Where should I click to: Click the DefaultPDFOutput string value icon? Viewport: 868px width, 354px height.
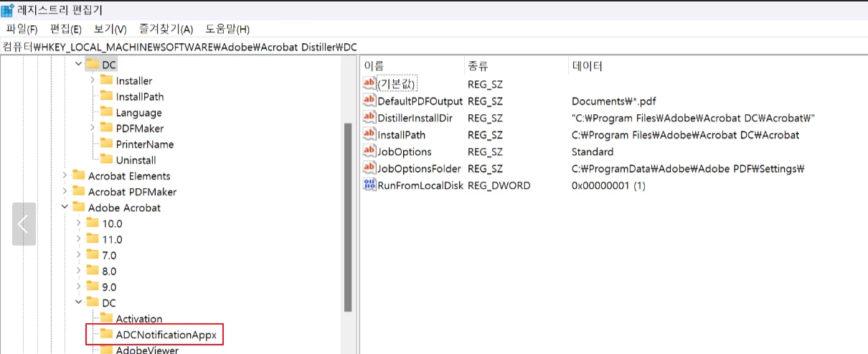pyautogui.click(x=369, y=101)
